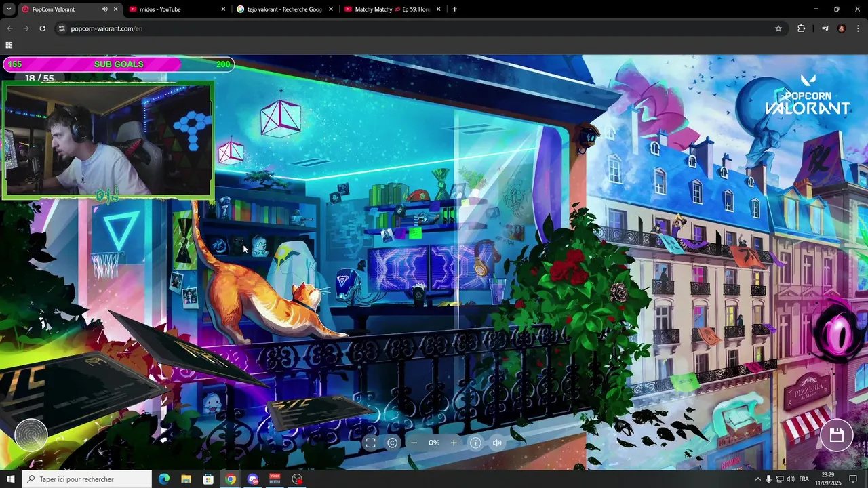The width and height of the screenshot is (868, 488).
Task: Switch to the midos - YouTube tab
Action: point(175,9)
